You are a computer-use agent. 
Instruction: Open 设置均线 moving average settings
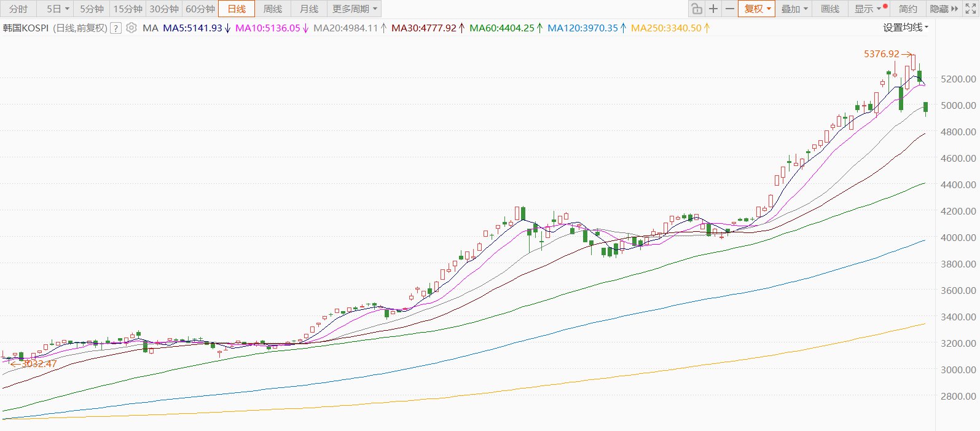point(906,28)
